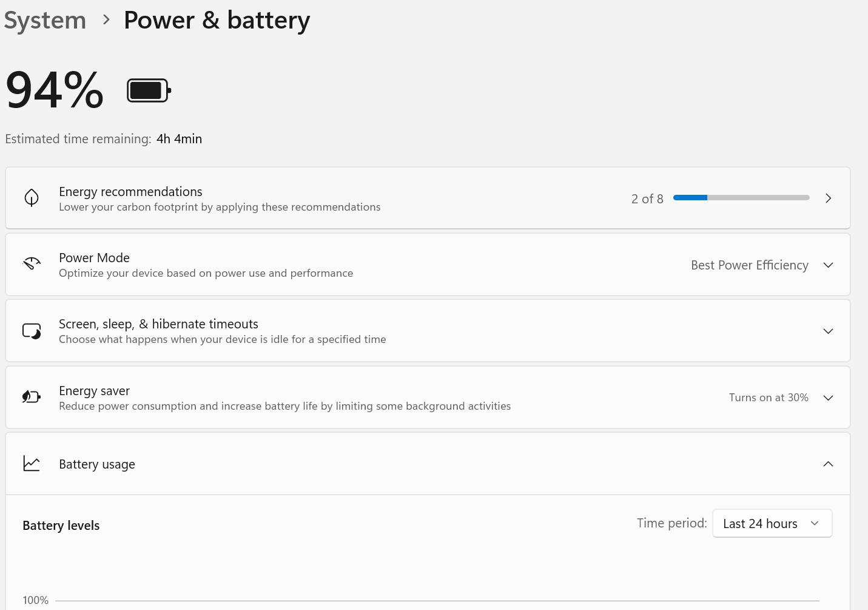Image resolution: width=868 pixels, height=610 pixels.
Task: Click the Energy recommendations progress bar
Action: [x=741, y=198]
